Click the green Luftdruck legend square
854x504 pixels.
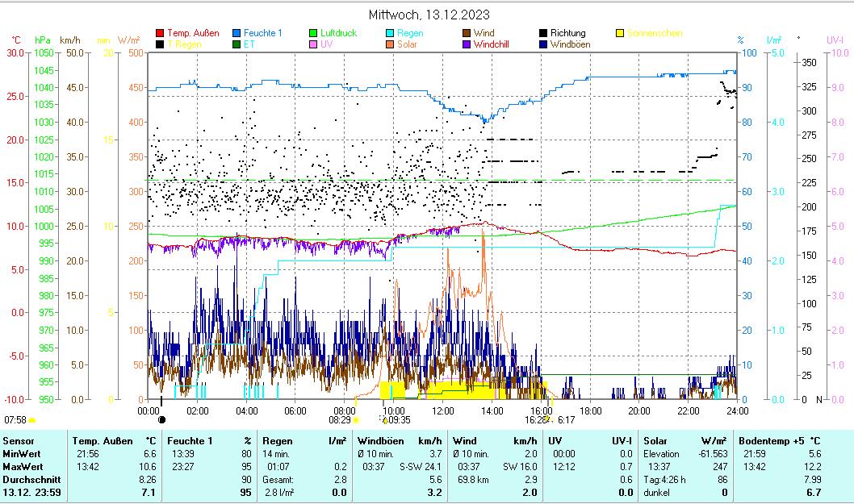point(313,34)
